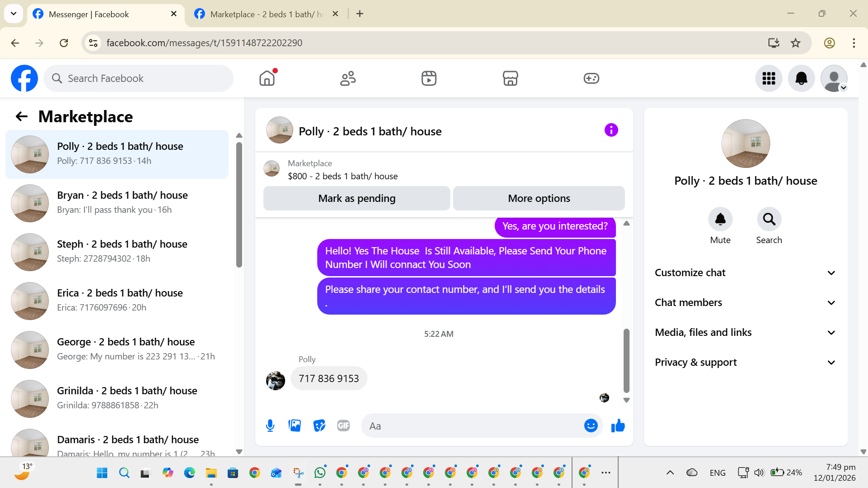Image resolution: width=868 pixels, height=488 pixels.
Task: Close the Marketplace browser tab
Action: [335, 14]
